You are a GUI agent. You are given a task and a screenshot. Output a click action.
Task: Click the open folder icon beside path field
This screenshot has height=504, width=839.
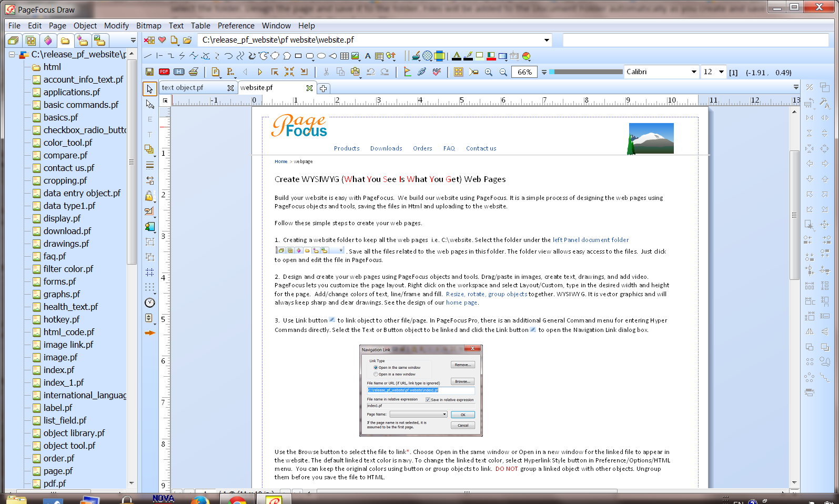click(187, 40)
